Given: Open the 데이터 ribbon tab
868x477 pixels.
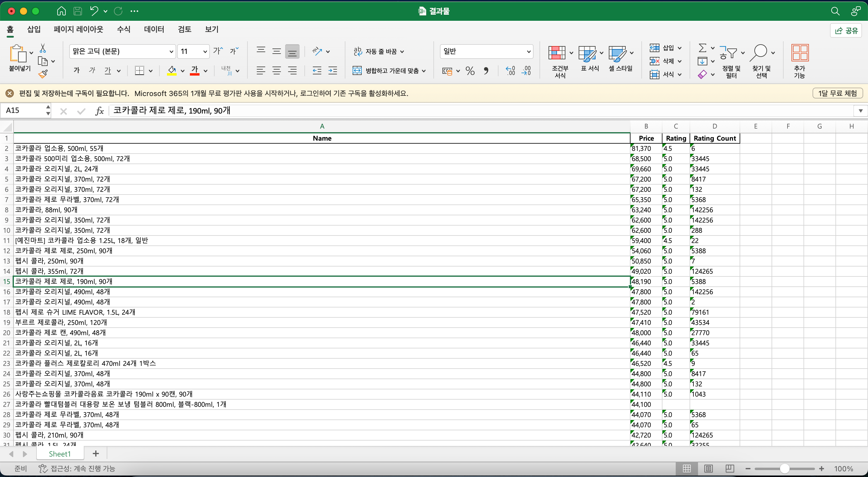Looking at the screenshot, I should pyautogui.click(x=154, y=29).
